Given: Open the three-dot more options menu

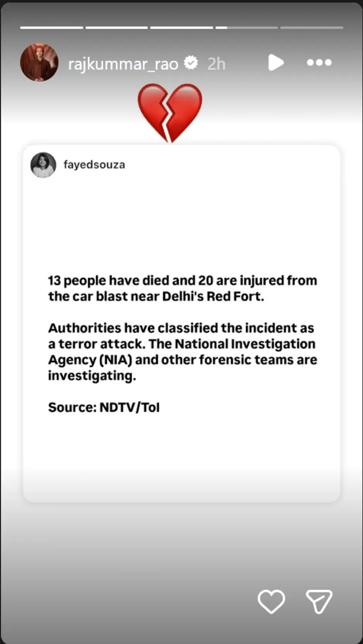Looking at the screenshot, I should (x=319, y=62).
